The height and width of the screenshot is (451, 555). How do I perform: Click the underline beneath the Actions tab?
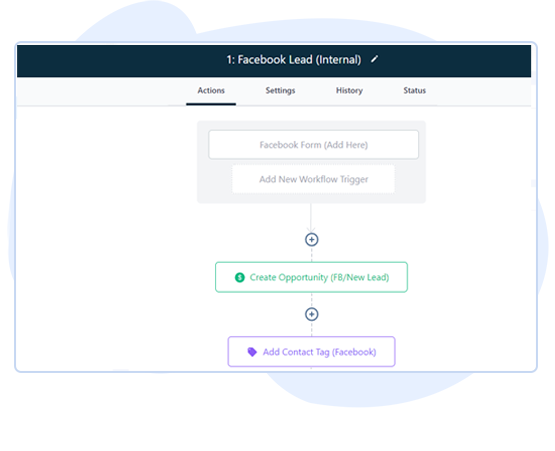(x=211, y=104)
